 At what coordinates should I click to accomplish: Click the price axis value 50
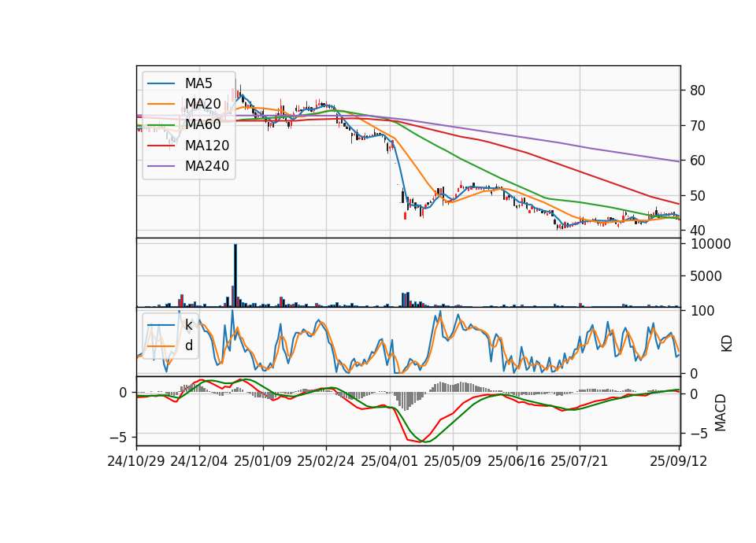[698, 196]
